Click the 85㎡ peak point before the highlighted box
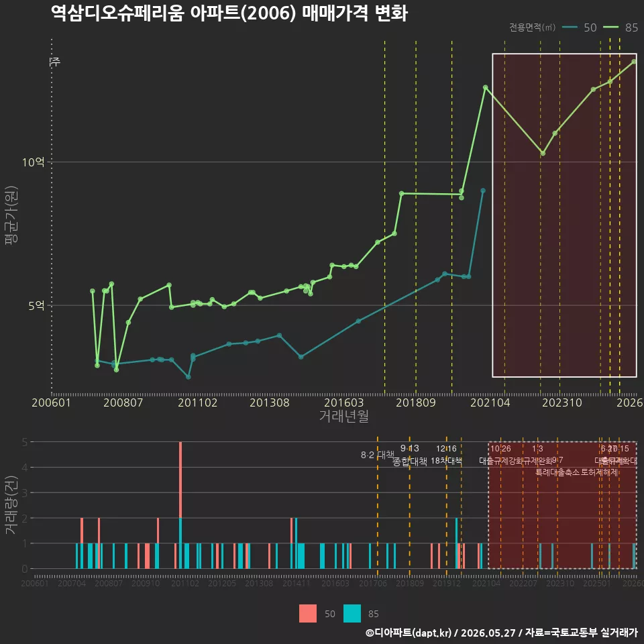644x644 pixels. 485,87
